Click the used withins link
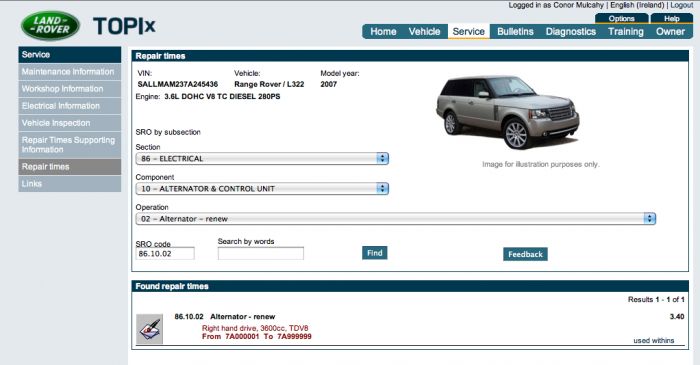 coord(654,340)
